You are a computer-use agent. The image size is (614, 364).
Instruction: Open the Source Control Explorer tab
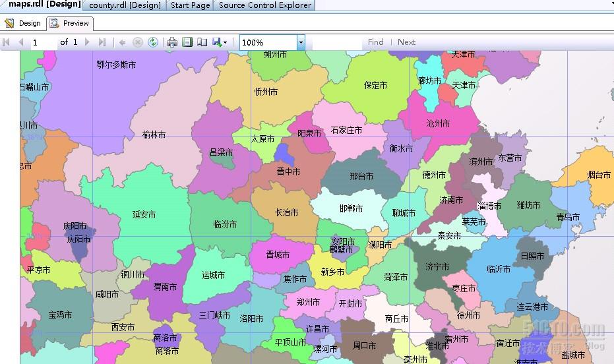[x=265, y=5]
